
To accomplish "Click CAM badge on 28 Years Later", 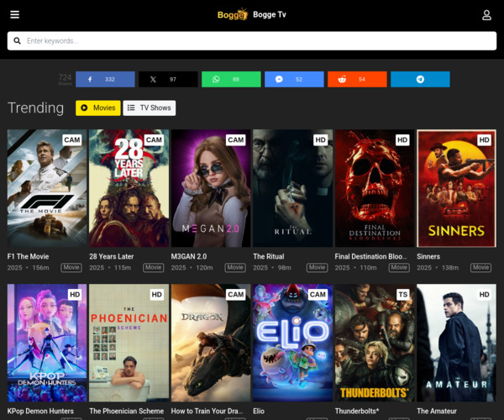I will (x=154, y=139).
